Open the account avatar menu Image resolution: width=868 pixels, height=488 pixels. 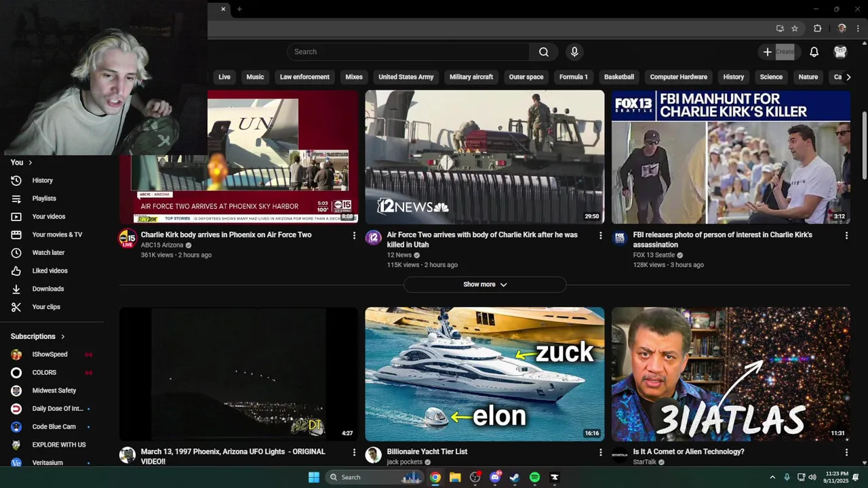pyautogui.click(x=840, y=52)
